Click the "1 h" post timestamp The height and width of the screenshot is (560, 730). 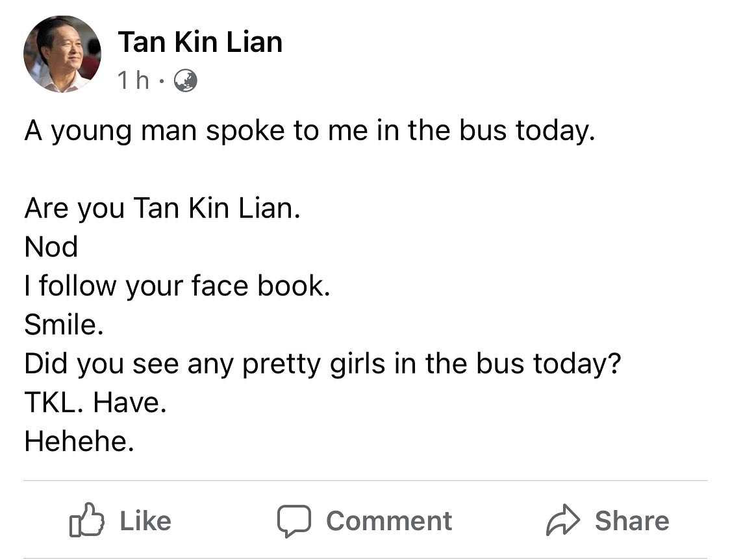tap(133, 80)
